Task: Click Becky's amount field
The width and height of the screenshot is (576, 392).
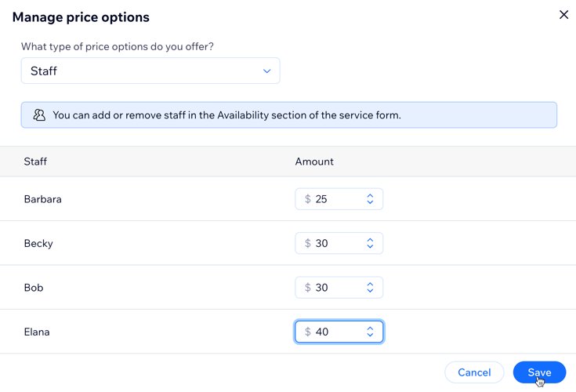Action: [339, 243]
